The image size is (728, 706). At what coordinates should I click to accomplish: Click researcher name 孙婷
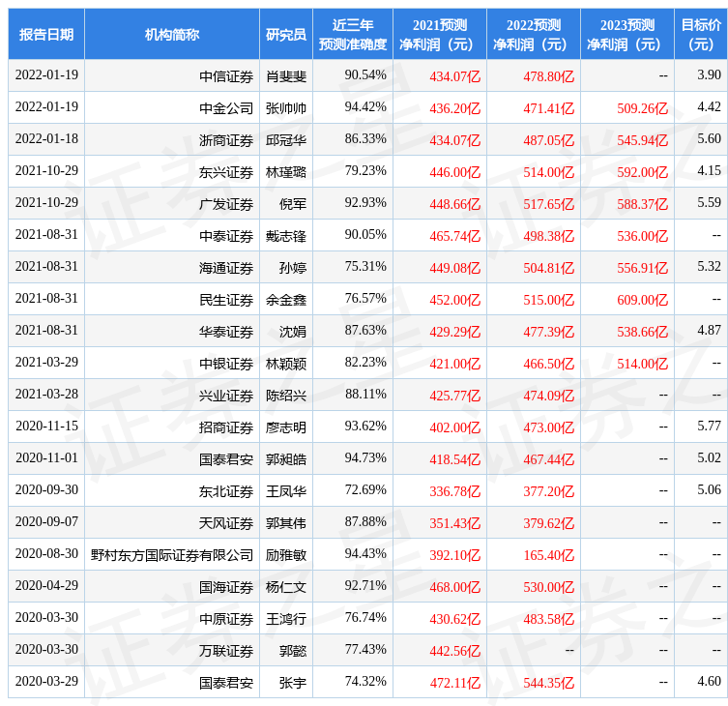pyautogui.click(x=293, y=268)
